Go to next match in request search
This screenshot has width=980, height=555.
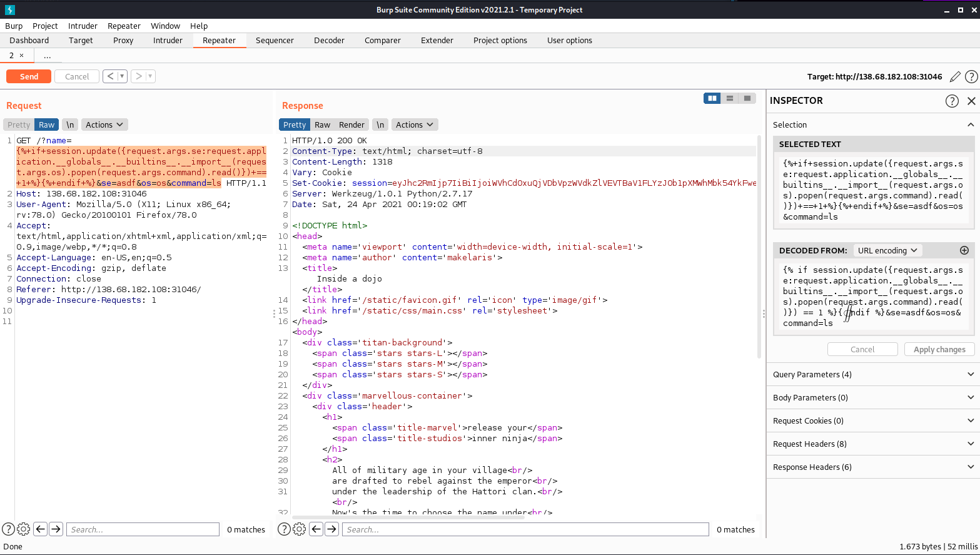point(56,529)
